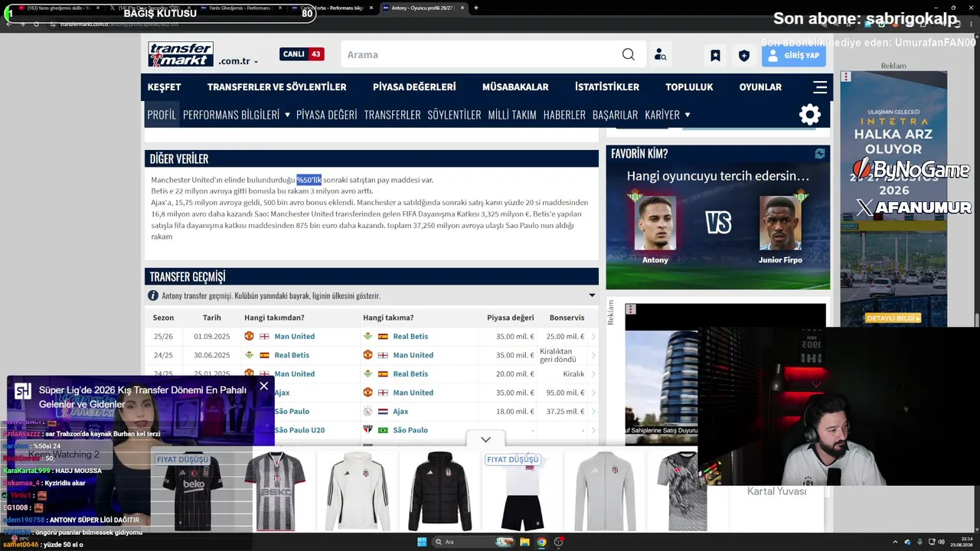Open the bookmark watchlist icon

coord(715,55)
